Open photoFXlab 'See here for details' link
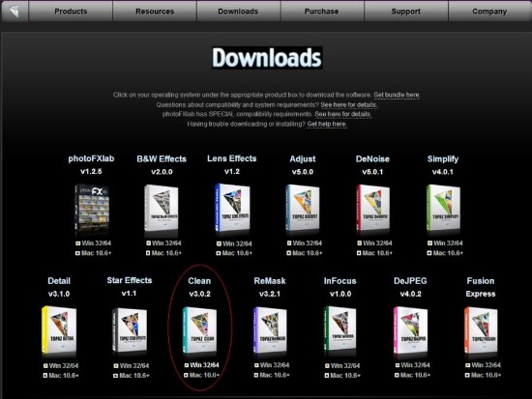Screen dimensions: 532x399 pos(342,114)
